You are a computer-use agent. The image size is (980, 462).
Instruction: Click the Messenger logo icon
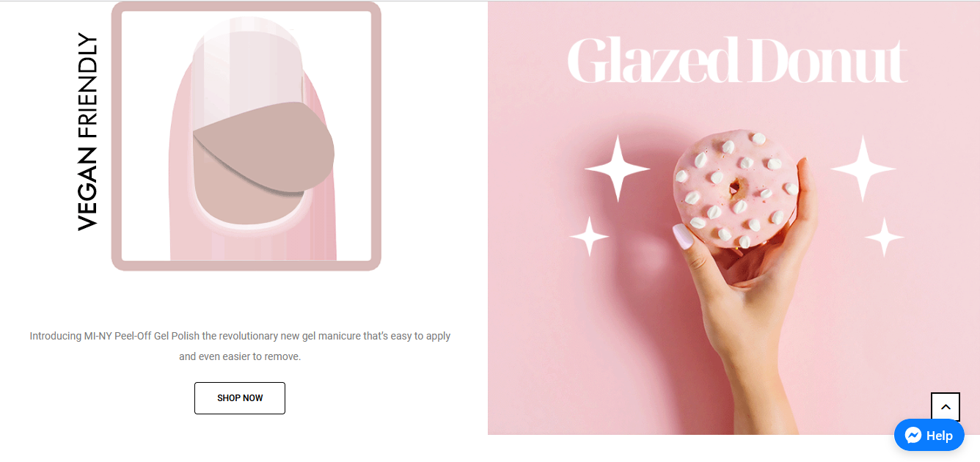coord(913,436)
